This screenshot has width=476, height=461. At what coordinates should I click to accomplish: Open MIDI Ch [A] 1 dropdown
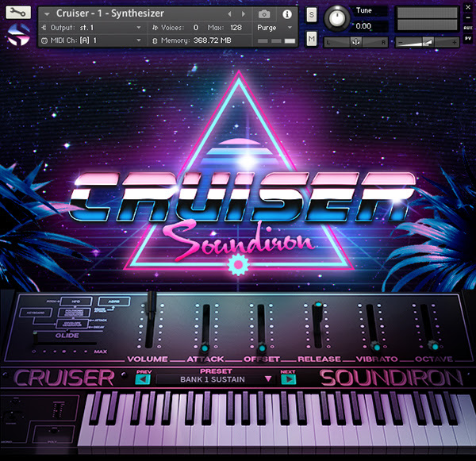(139, 40)
